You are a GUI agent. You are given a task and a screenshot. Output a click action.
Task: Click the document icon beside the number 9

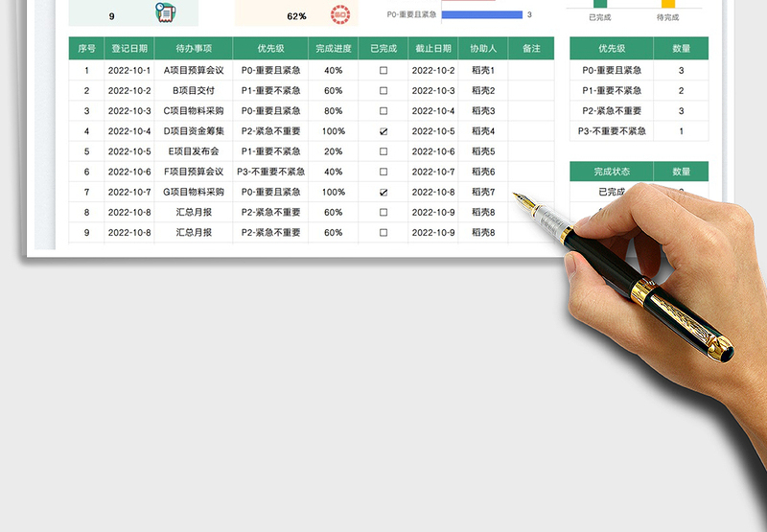click(x=165, y=12)
